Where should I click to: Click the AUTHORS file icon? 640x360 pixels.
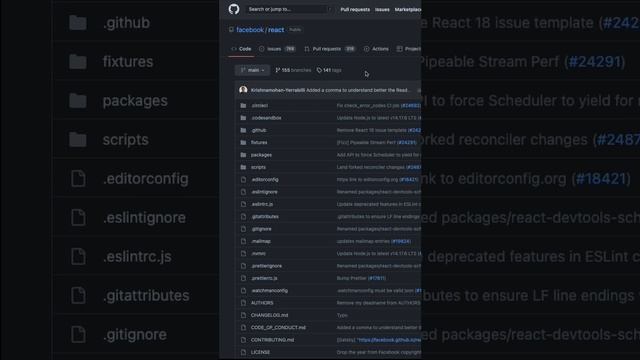243,303
